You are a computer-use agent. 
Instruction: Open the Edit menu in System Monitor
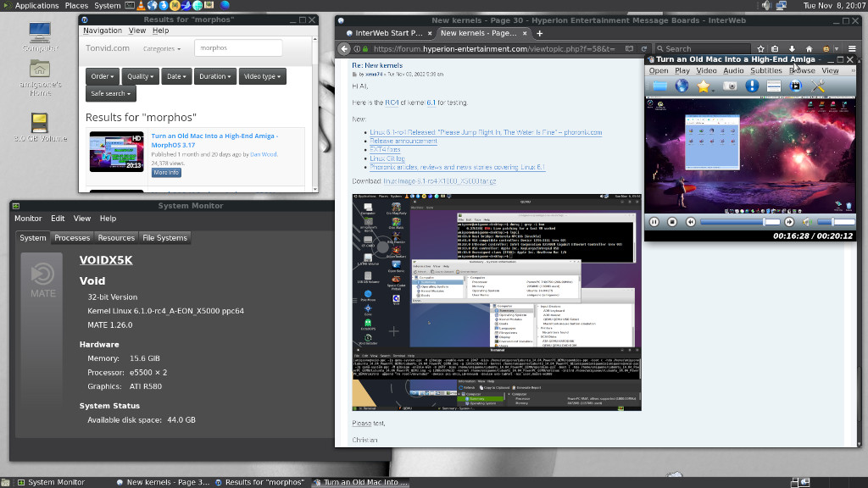pyautogui.click(x=58, y=219)
